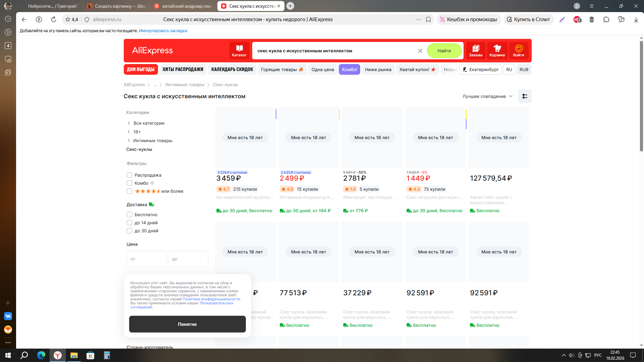Reload the page in browser toolbar

(x=53, y=19)
